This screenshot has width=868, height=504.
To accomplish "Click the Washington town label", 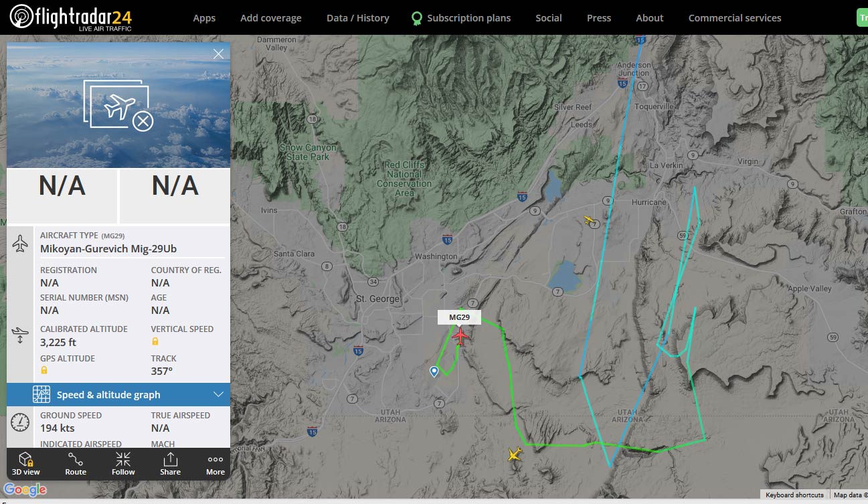I will [436, 256].
